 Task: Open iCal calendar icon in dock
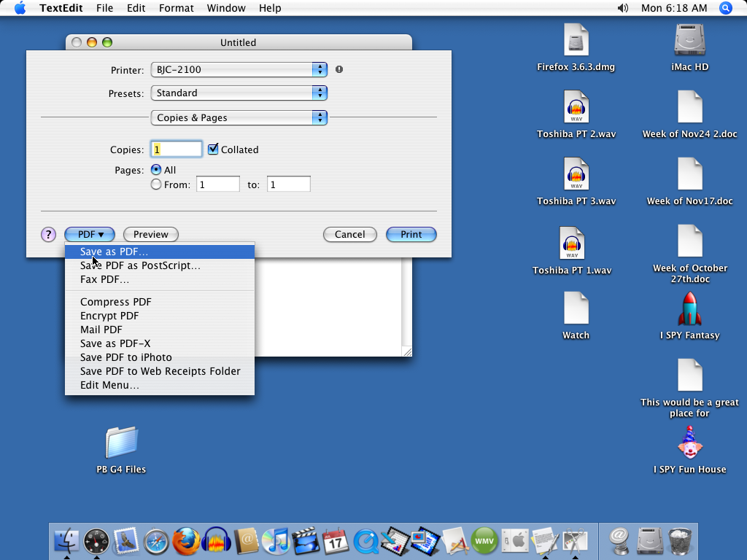coord(336,542)
